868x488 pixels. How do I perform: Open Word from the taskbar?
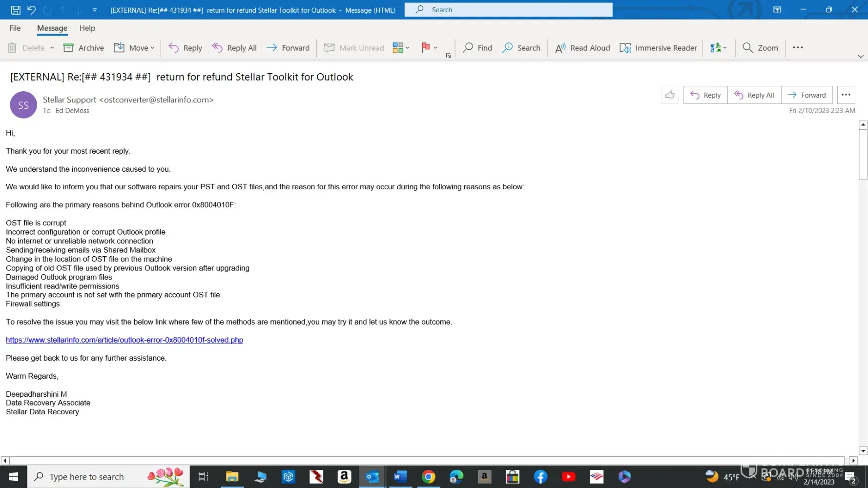(x=400, y=477)
